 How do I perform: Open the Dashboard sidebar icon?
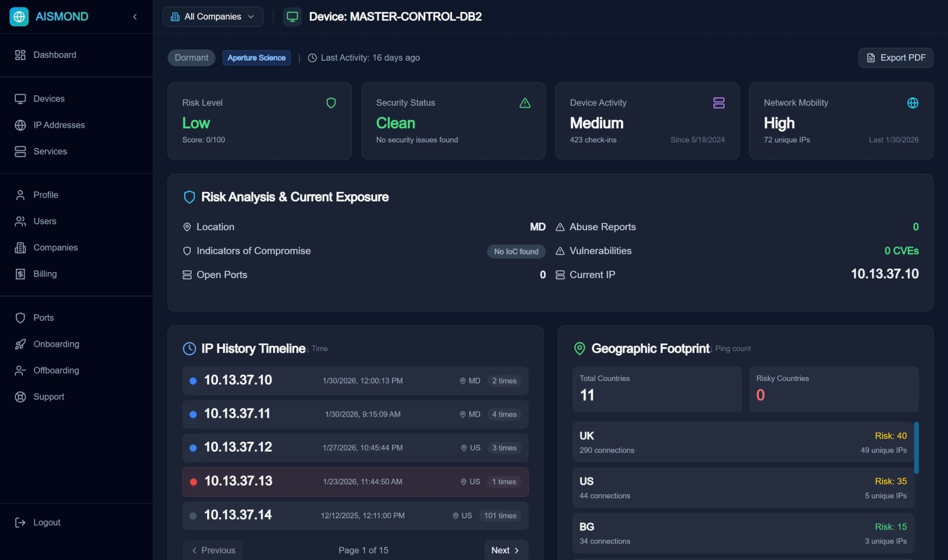click(20, 55)
